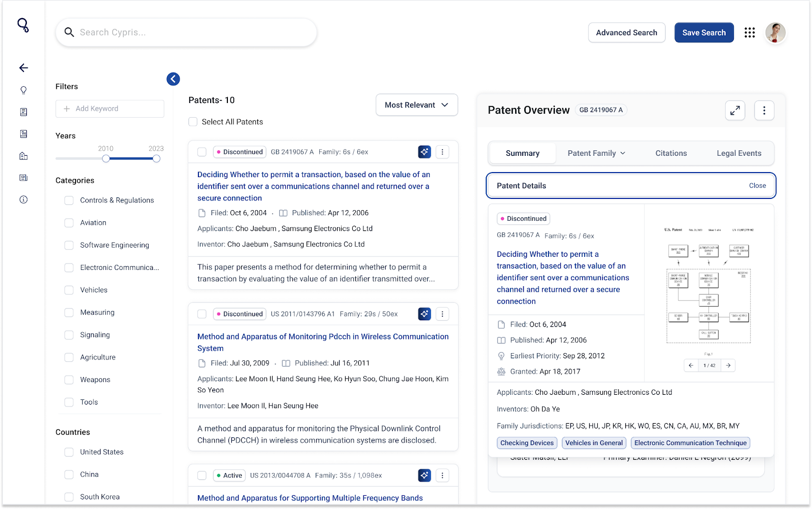This screenshot has height=509, width=812.
Task: Expand Patent Overview panel to fullscreen
Action: 735,110
